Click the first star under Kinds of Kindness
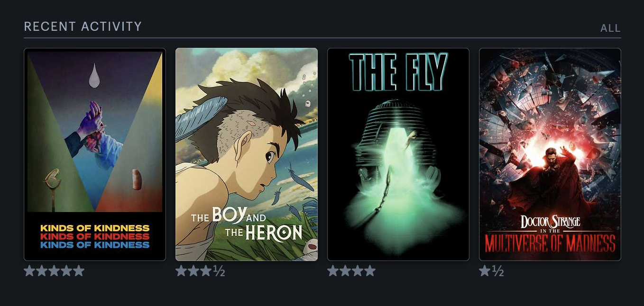The image size is (644, 306). click(x=29, y=271)
